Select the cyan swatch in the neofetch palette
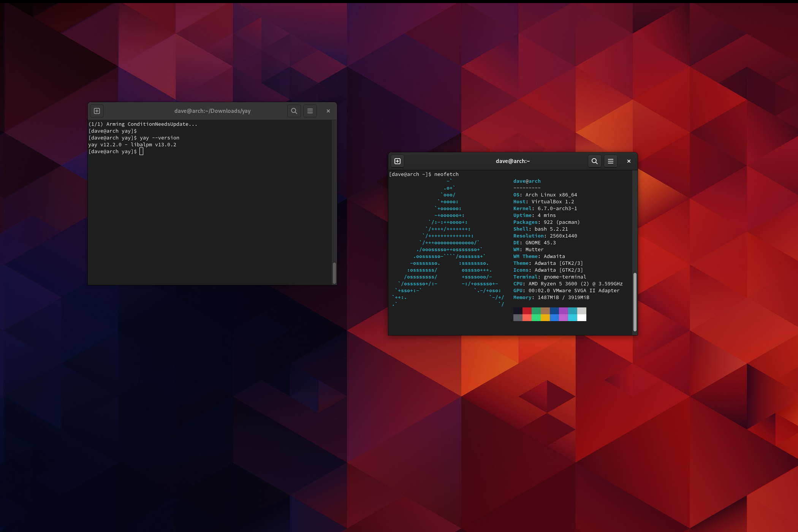This screenshot has height=532, width=798. (x=573, y=314)
